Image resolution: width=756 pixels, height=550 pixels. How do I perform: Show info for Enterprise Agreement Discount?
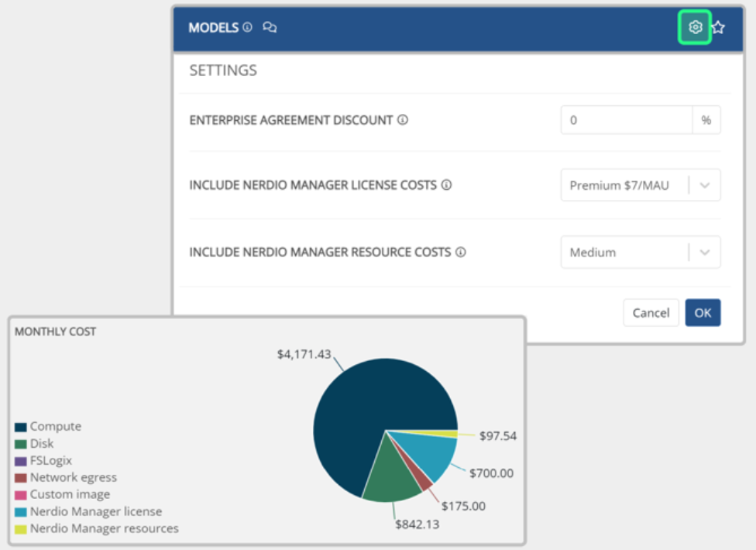[403, 121]
